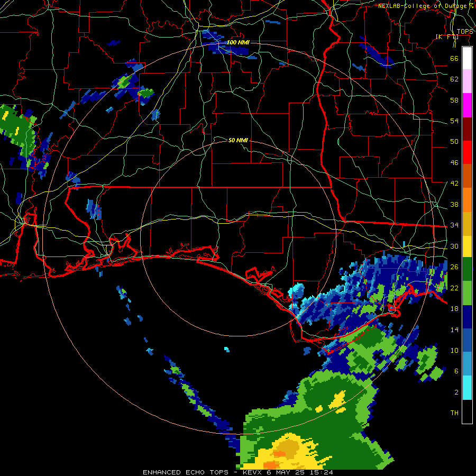Image resolution: width=476 pixels, height=476 pixels.
Task: Click the K FT units label
Action: (447, 37)
